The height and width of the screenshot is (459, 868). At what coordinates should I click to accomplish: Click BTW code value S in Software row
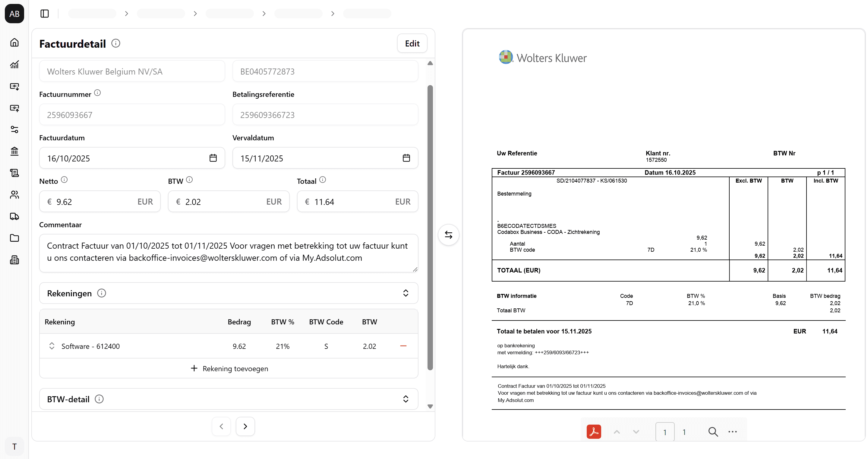(326, 346)
